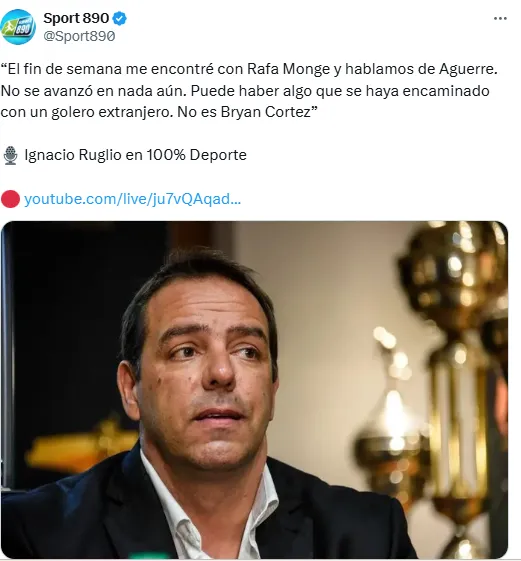Viewport: 521px width, 561px height.
Task: Click the 'Bryan Cortez' name in the tweet
Action: coord(266,112)
